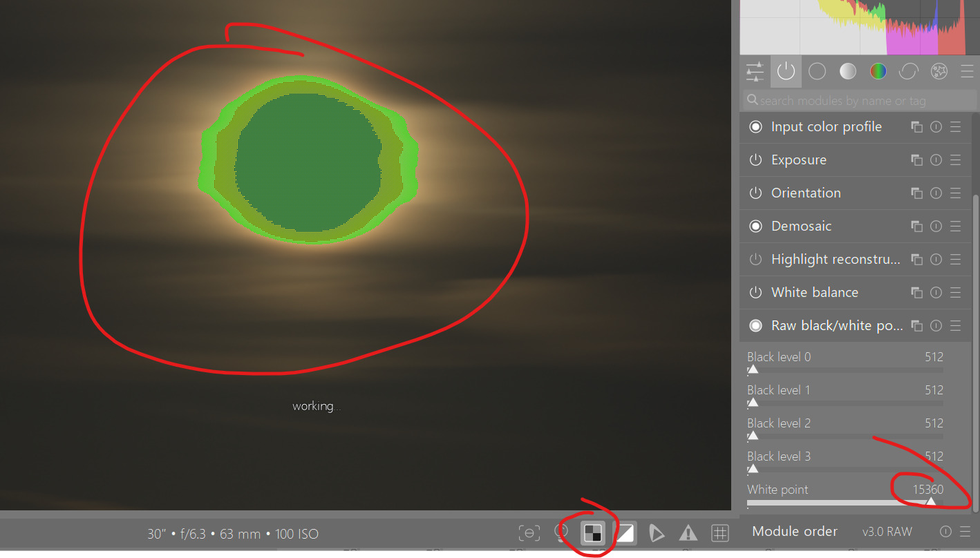The width and height of the screenshot is (980, 558).
Task: Disable Raw black/white point module
Action: click(x=756, y=326)
